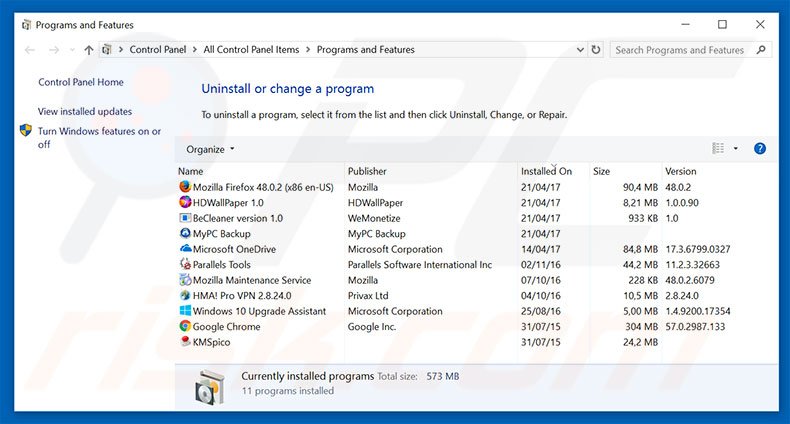Click the shield icon beside Windows features
Image resolution: width=790 pixels, height=424 pixels.
[x=26, y=131]
